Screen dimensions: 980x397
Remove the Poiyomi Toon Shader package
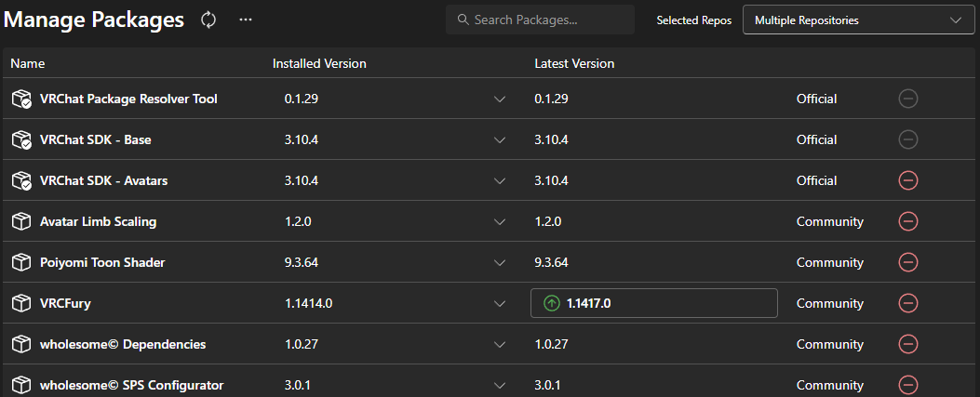coord(908,262)
